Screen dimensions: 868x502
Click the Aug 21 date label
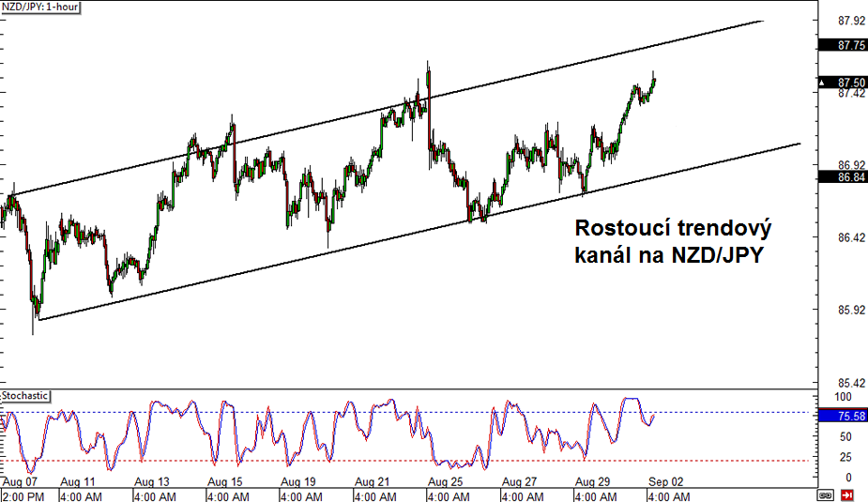point(372,482)
